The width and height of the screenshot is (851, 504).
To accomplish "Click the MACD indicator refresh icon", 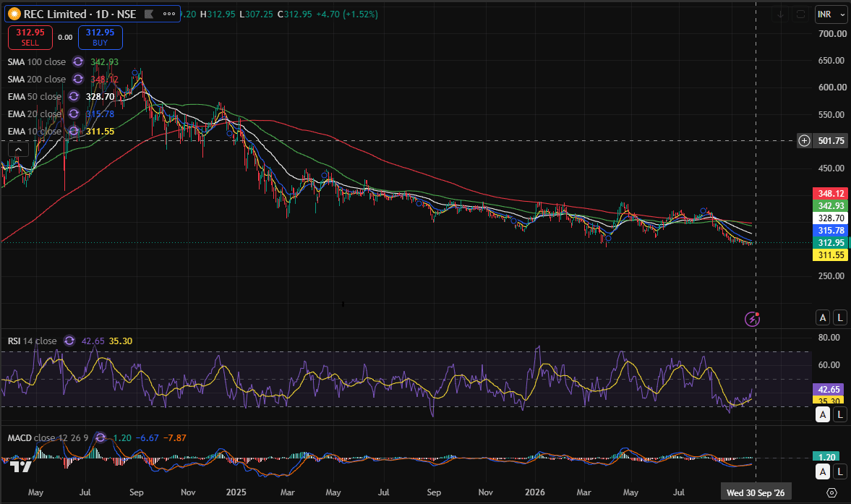I will point(101,437).
